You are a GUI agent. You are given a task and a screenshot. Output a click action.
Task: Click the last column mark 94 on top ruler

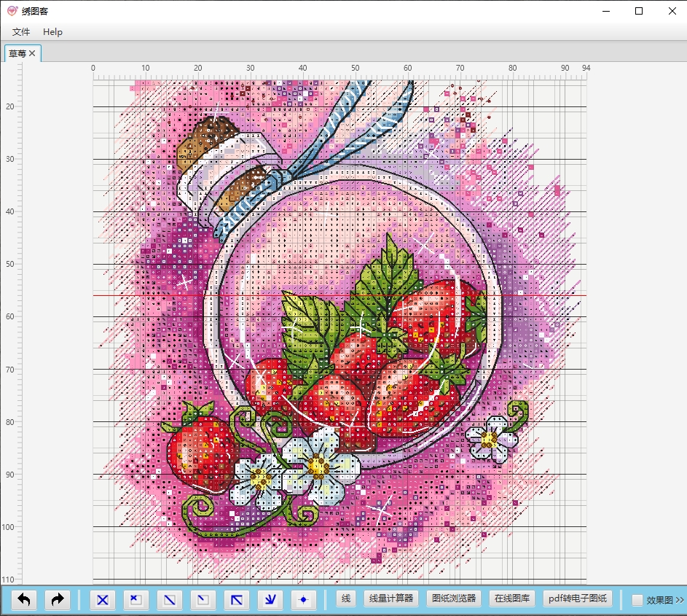(x=586, y=68)
